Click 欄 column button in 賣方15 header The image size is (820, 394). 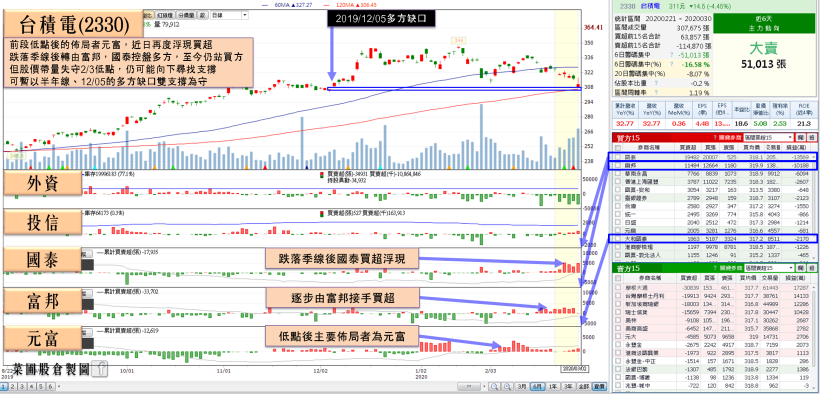click(801, 268)
